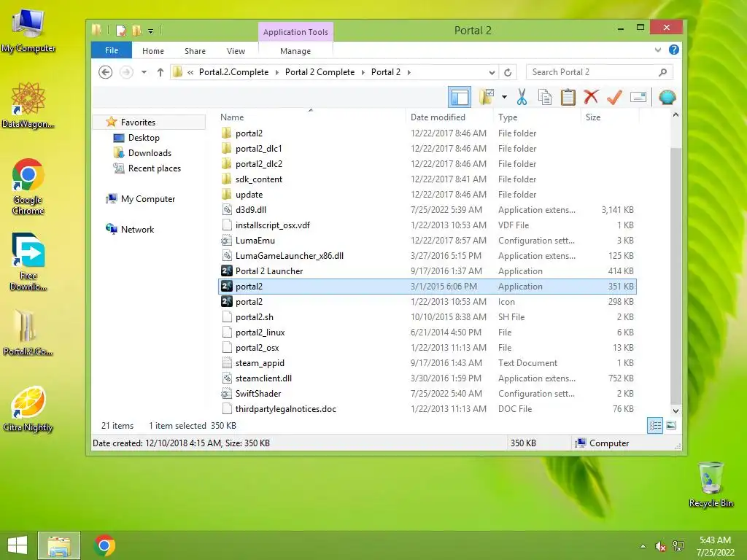Select Citra Nightly desktop shortcut

click(28, 410)
